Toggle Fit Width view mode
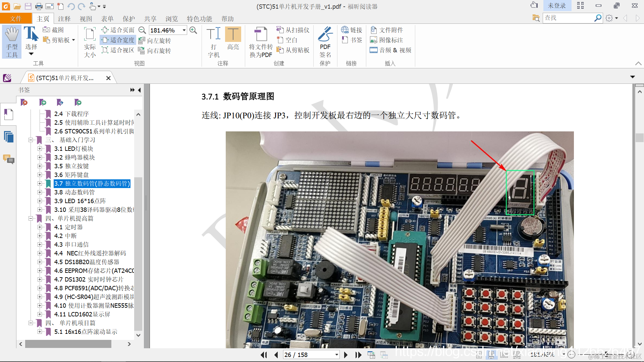Screen dimensions: 644x362 point(118,40)
